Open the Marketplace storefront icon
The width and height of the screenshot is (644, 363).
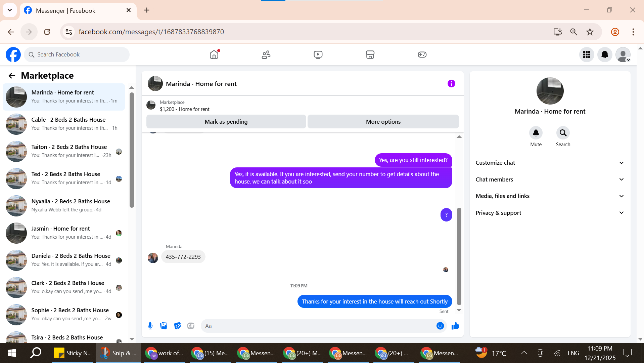click(x=370, y=54)
